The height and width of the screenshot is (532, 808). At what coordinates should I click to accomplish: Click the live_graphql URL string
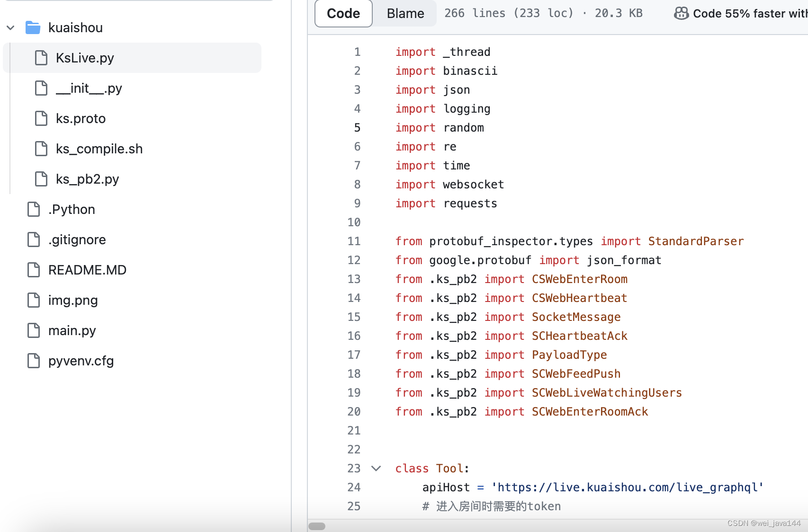tap(627, 488)
